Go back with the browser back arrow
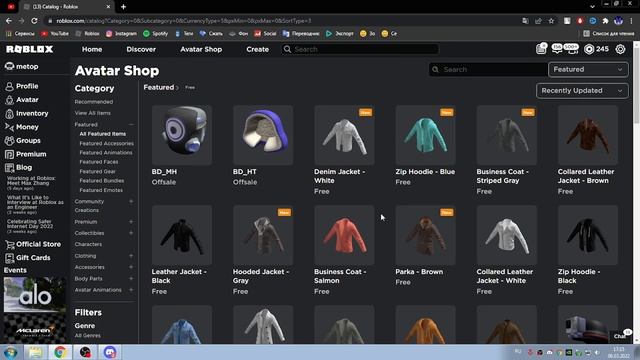This screenshot has height=360, width=640. [x=9, y=21]
